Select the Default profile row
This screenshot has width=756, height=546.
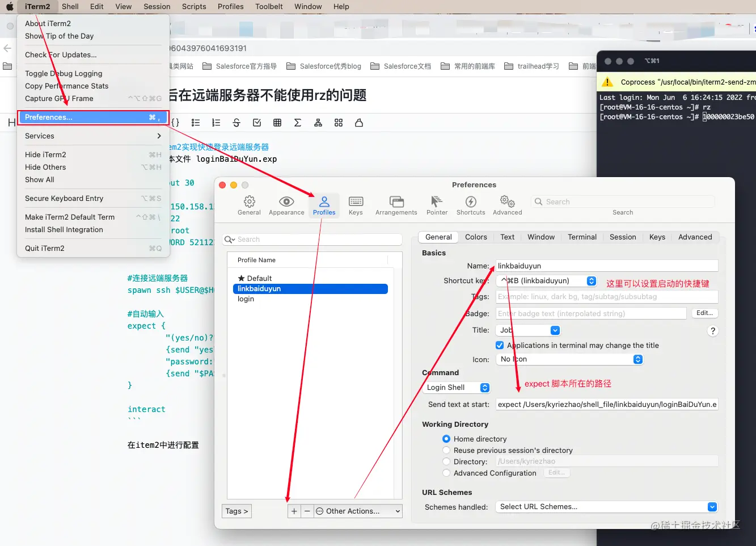tap(310, 278)
